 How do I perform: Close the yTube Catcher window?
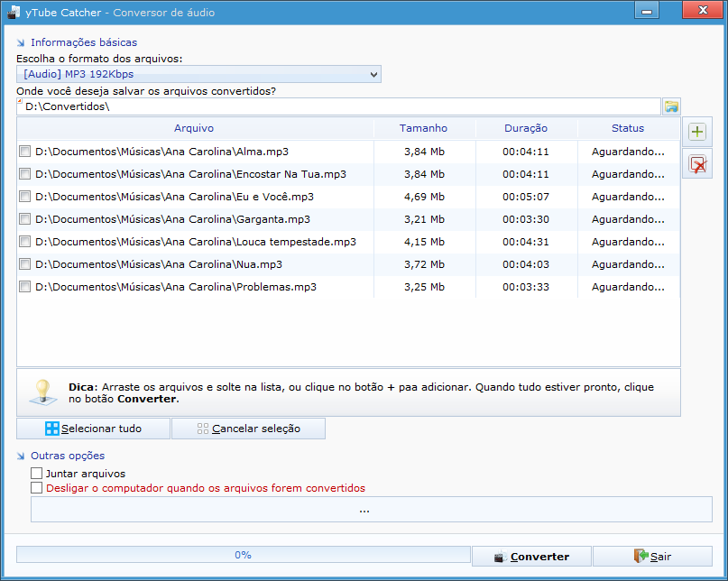(703, 10)
